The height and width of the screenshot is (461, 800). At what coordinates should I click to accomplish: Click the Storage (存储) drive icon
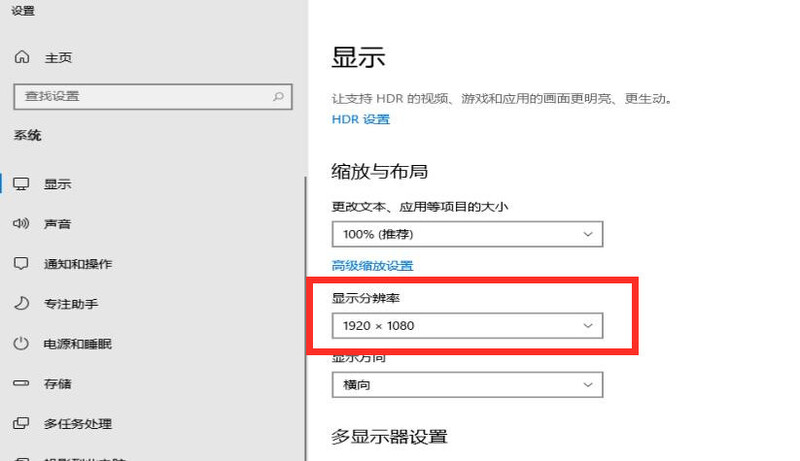point(21,383)
